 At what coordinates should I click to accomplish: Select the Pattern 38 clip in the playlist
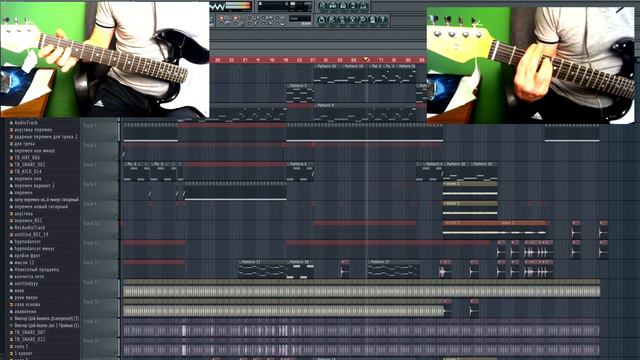point(301,269)
